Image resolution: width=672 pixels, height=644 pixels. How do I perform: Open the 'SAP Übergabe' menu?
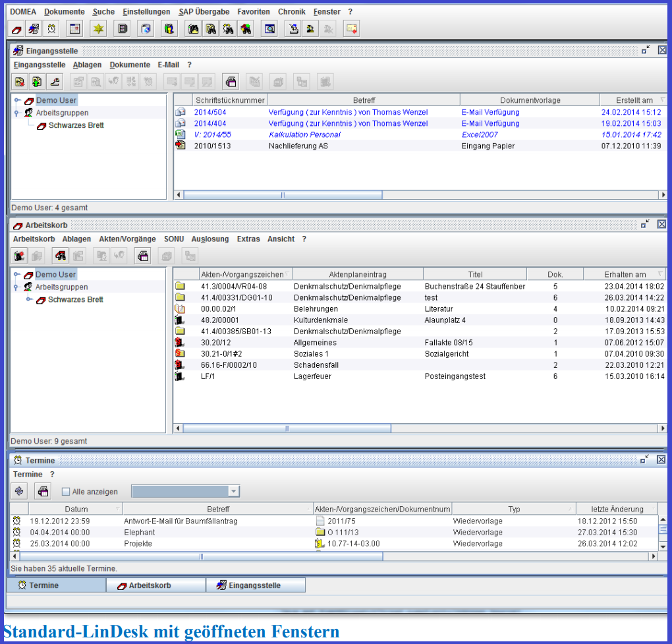[204, 12]
